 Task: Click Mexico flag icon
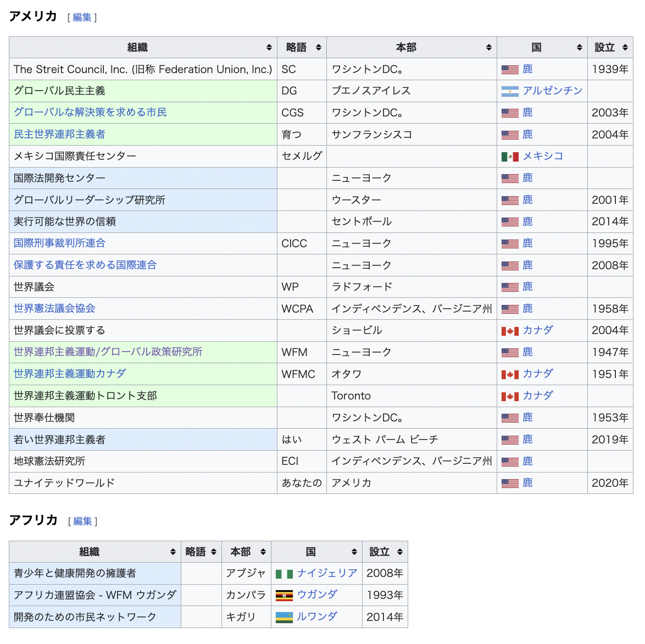pyautogui.click(x=510, y=157)
